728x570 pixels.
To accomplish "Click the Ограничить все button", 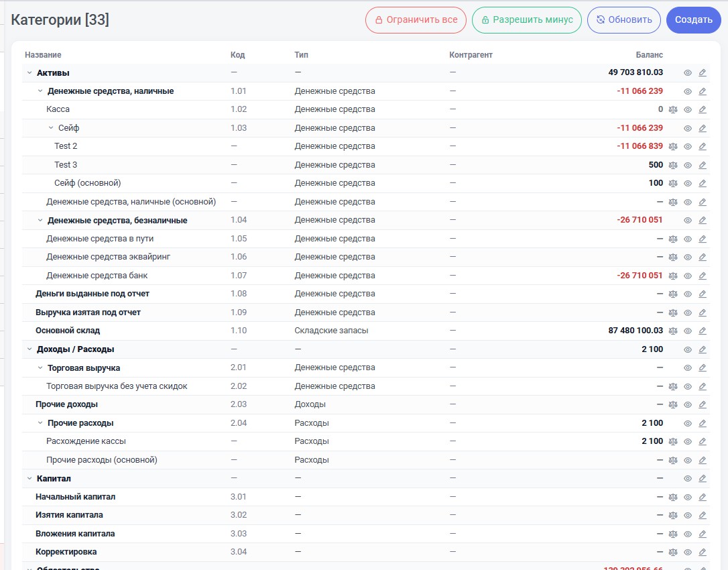I will coord(416,20).
